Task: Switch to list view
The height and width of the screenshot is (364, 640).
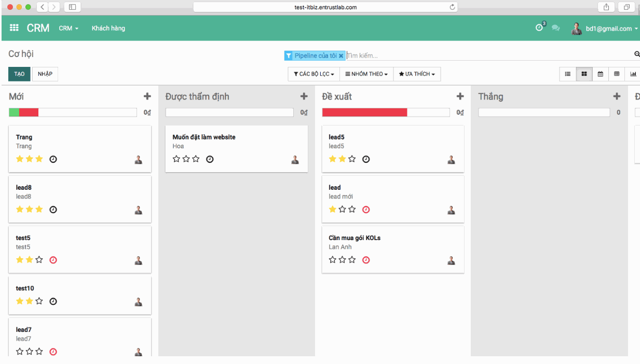Action: pyautogui.click(x=568, y=74)
